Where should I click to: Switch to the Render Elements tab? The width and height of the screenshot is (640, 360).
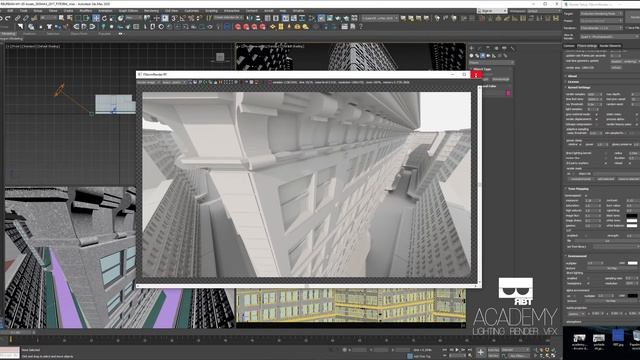pyautogui.click(x=611, y=46)
